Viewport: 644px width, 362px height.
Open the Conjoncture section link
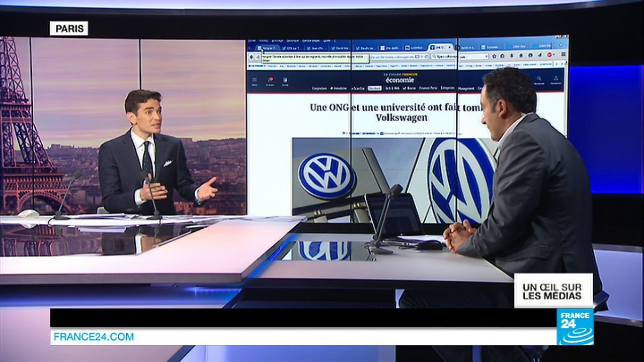pos(318,88)
